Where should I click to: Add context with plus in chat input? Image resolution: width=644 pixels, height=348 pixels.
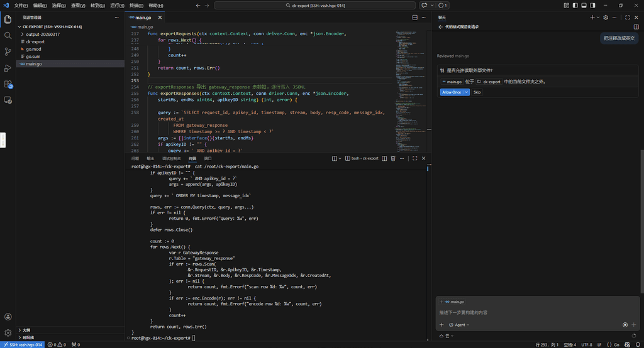441,325
